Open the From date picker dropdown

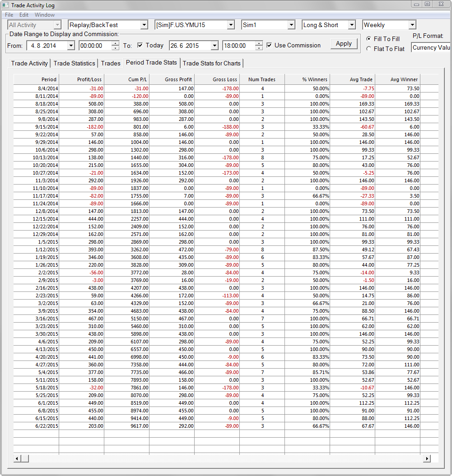(71, 46)
